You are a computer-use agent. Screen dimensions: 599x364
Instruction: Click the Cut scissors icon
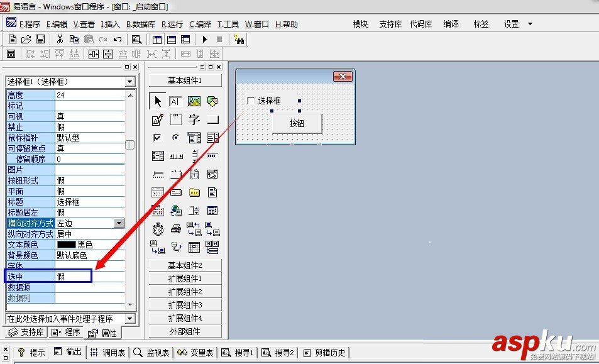click(x=60, y=39)
